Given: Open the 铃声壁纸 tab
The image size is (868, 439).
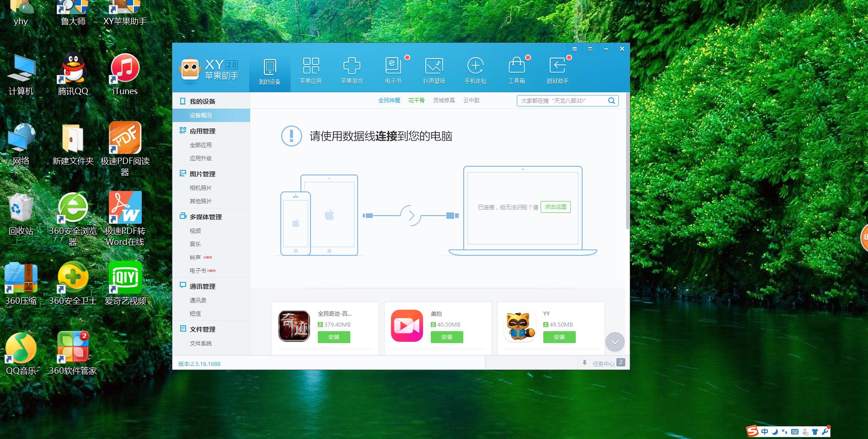Looking at the screenshot, I should [x=434, y=71].
